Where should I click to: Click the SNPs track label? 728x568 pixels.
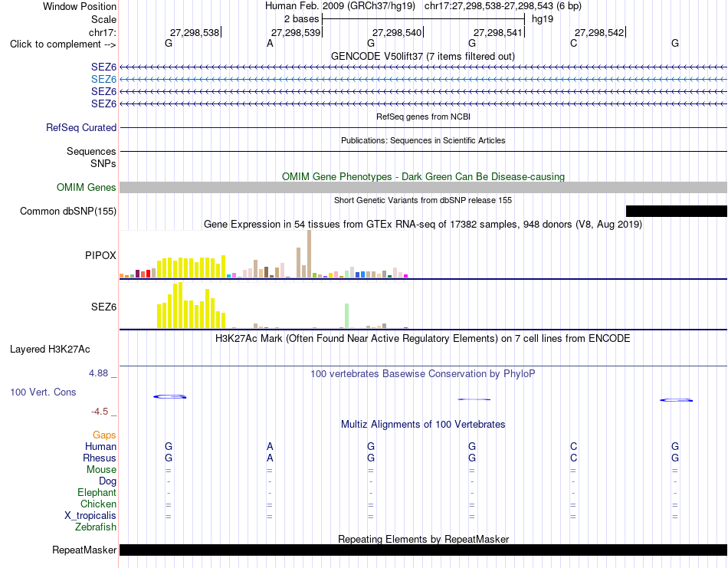[x=103, y=163]
